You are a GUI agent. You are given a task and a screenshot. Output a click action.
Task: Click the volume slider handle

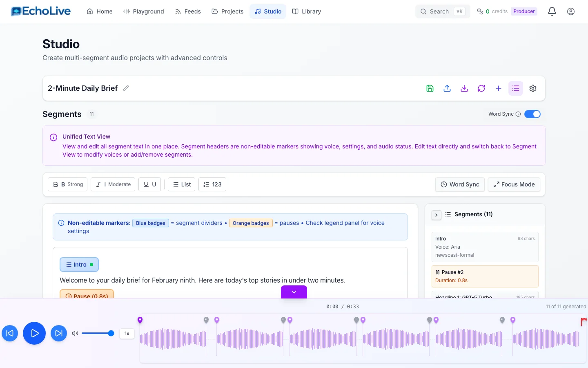111,333
